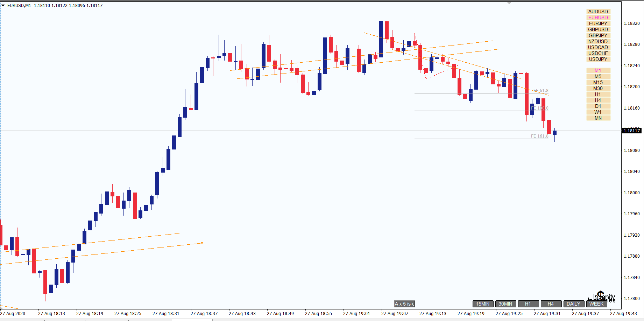Open the MN monthly timeframe

tap(598, 118)
